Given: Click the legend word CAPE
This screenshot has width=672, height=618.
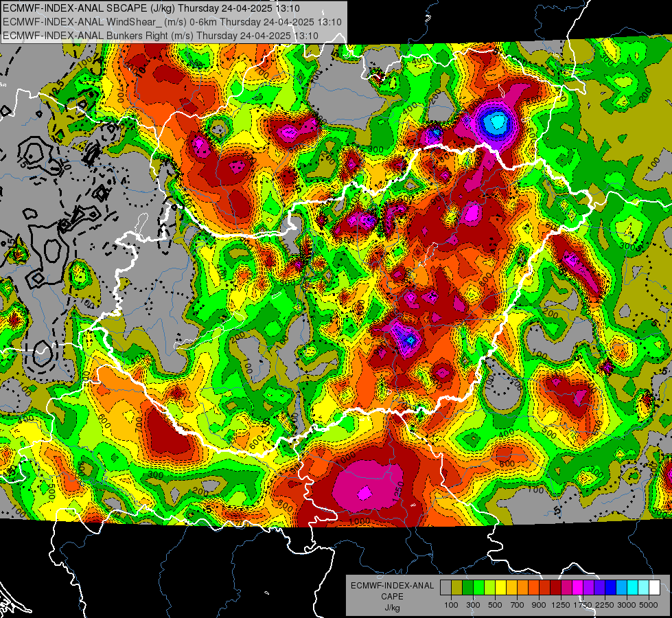Looking at the screenshot, I should [392, 597].
